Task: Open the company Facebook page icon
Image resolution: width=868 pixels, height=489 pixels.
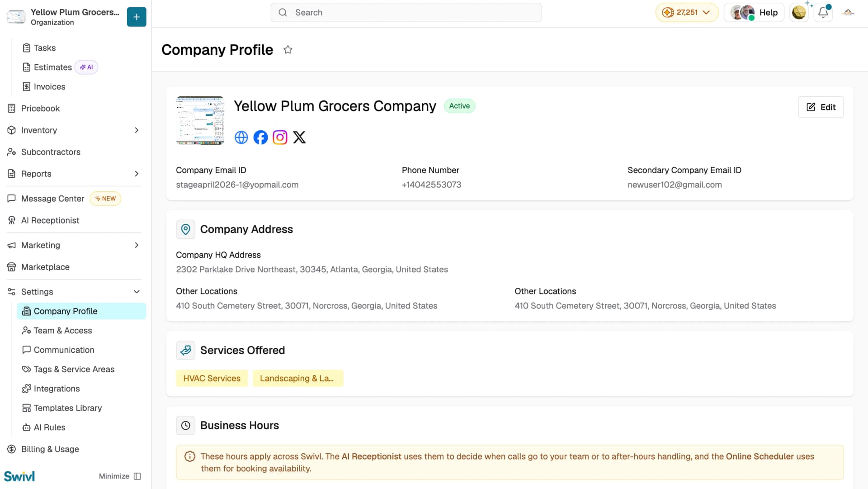Action: point(260,137)
